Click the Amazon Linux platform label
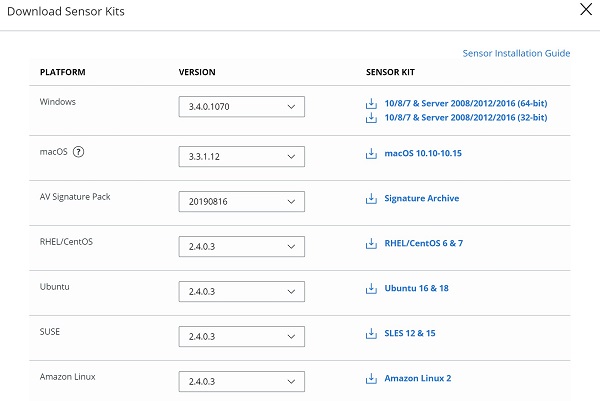Screen dimensions: 600x401 click(x=68, y=377)
